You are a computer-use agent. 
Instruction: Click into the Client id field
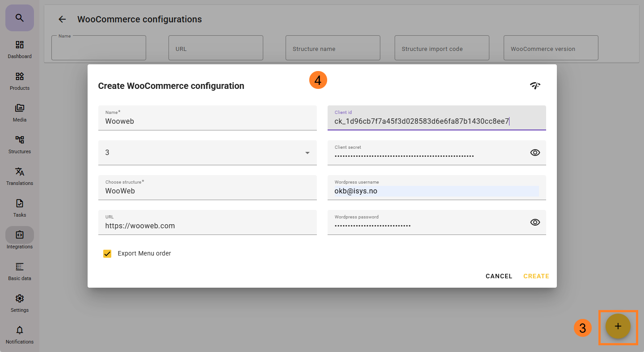437,118
